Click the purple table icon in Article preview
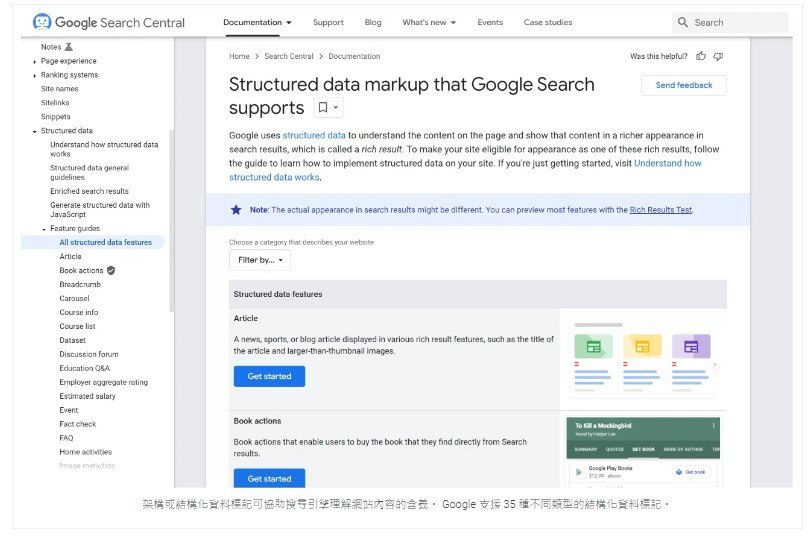810x536 pixels. (x=691, y=346)
